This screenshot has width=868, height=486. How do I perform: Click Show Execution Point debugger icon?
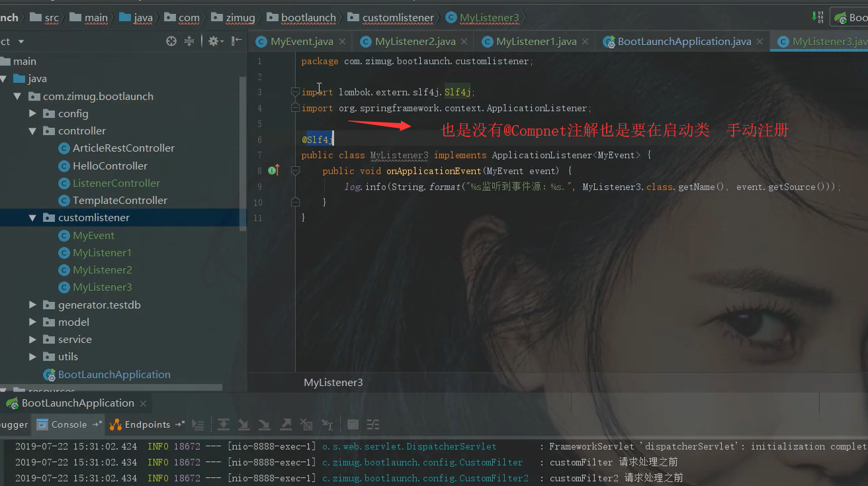198,424
